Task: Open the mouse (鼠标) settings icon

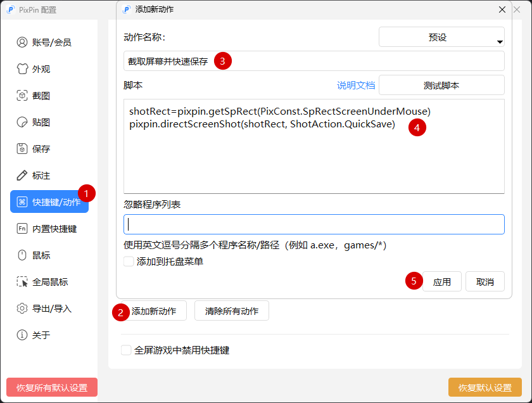Action: 22,255
